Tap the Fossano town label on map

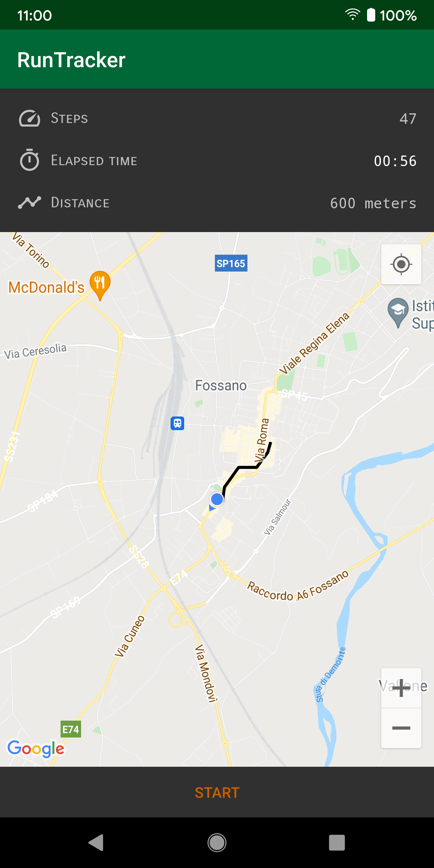[x=221, y=385]
